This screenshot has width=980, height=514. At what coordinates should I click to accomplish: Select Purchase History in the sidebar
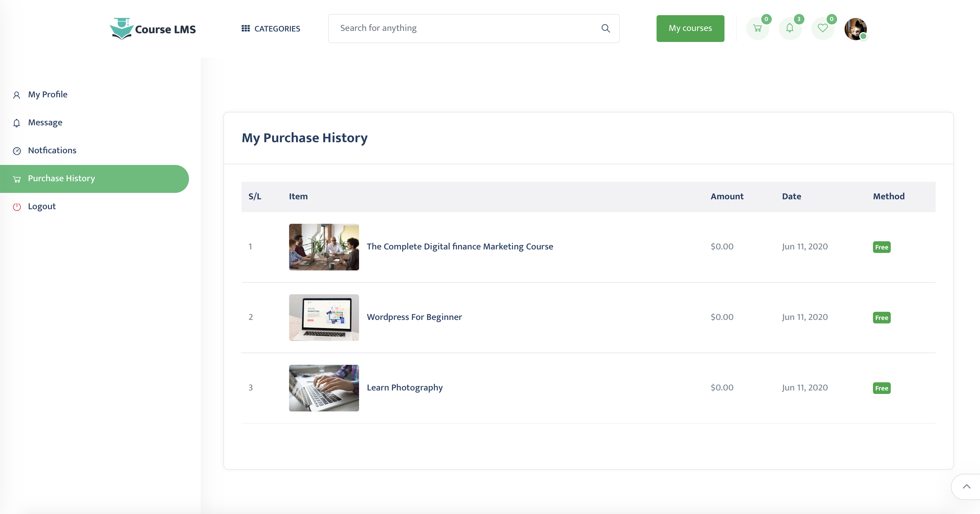pos(61,178)
